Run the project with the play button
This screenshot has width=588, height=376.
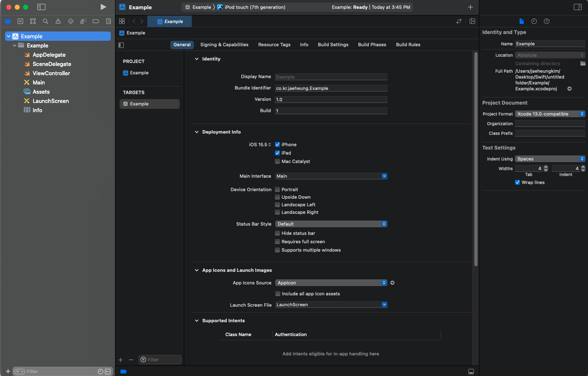(103, 7)
